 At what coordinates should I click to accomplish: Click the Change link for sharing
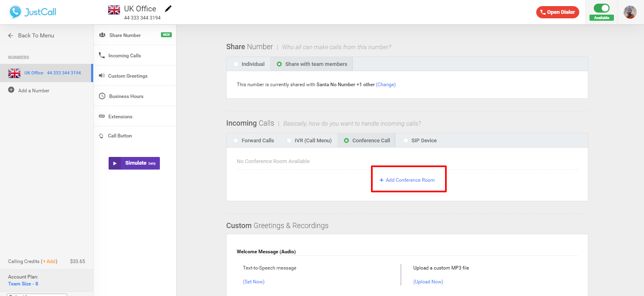(x=386, y=85)
